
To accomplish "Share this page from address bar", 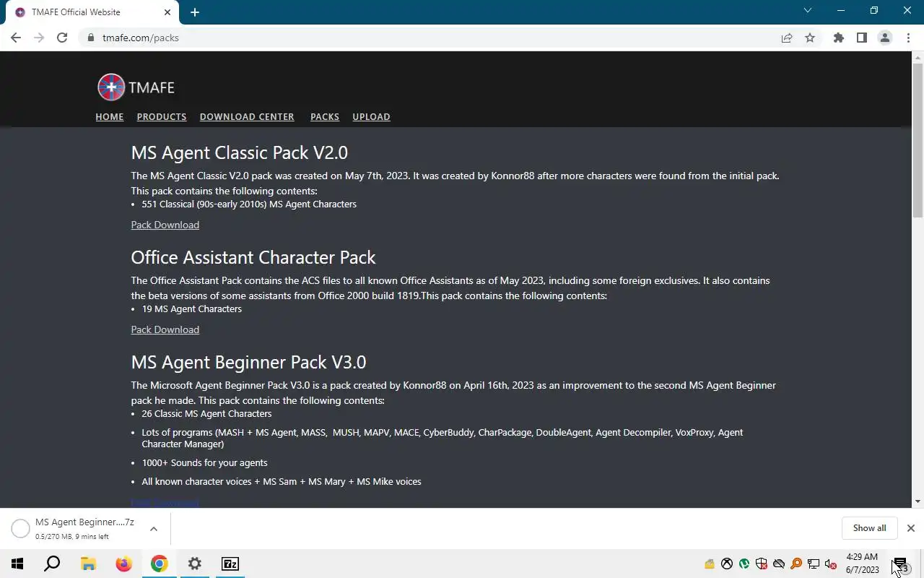I will pos(787,38).
